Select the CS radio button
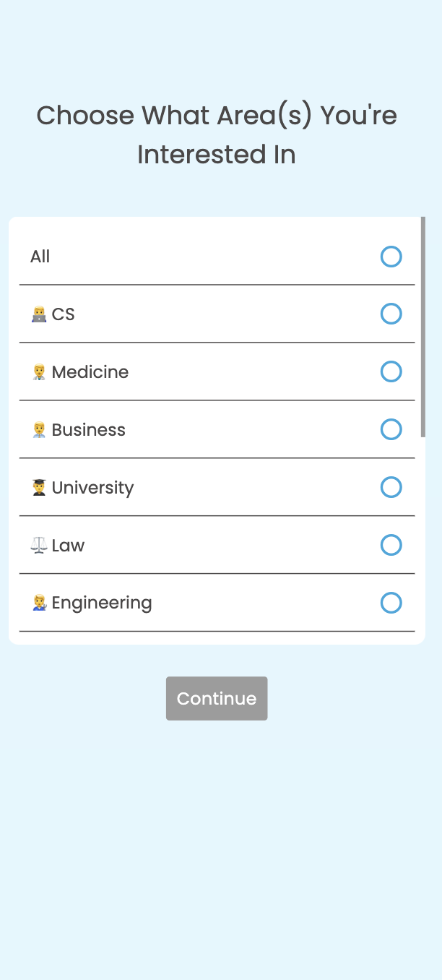The height and width of the screenshot is (980, 442). (x=391, y=314)
